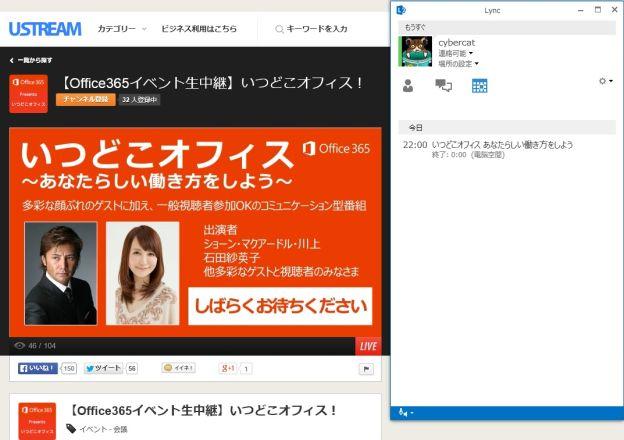Switch to Lync Conversations tab icon

[443, 86]
